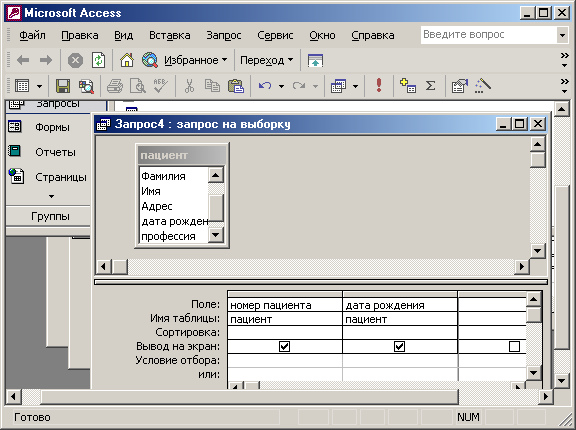Show more web toolbar options chevron
This screenshot has height=430, width=576.
564,60
